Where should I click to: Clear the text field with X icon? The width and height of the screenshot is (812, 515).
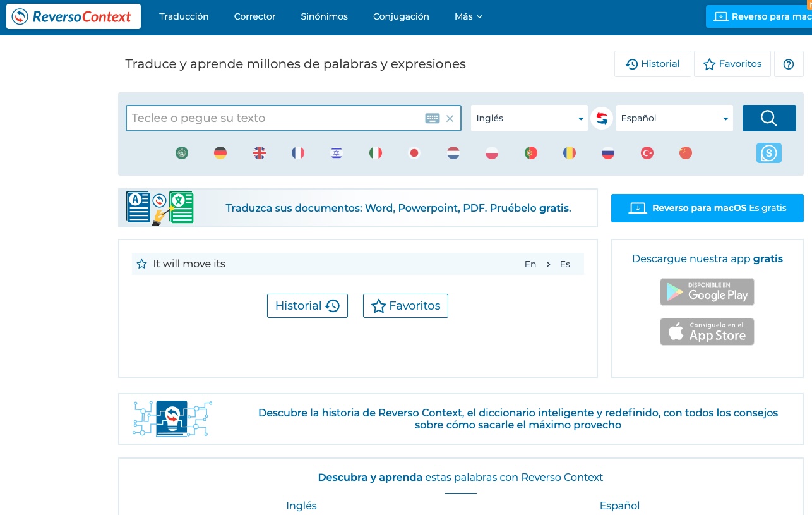pyautogui.click(x=450, y=118)
